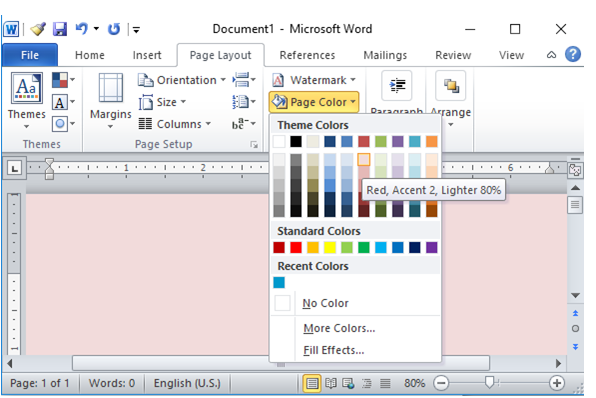The height and width of the screenshot is (398, 596).
Task: Click the Format Painter brush icon in quick access
Action: pyautogui.click(x=38, y=29)
